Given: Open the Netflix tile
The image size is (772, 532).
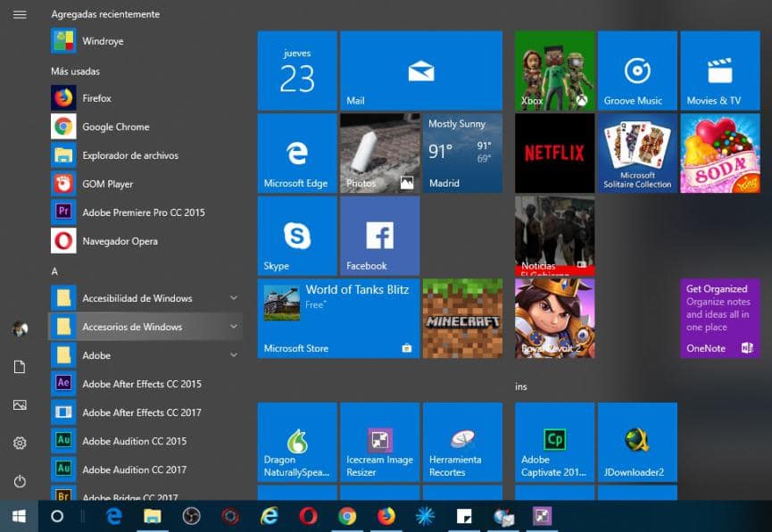Looking at the screenshot, I should (x=554, y=153).
